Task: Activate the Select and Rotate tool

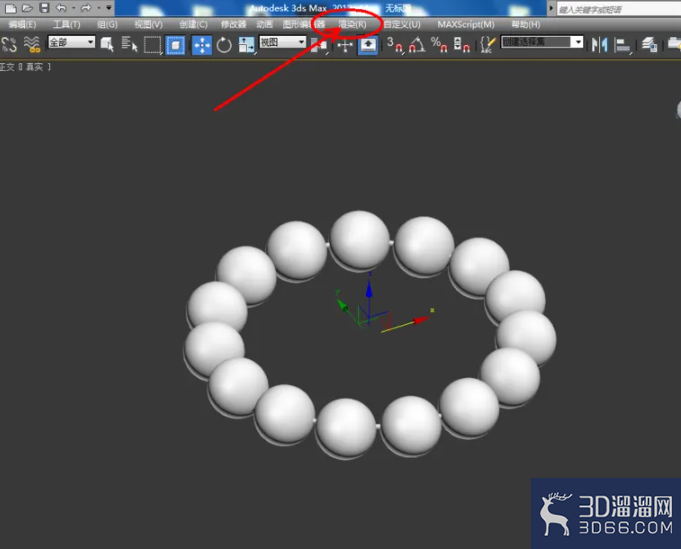Action: (x=224, y=45)
